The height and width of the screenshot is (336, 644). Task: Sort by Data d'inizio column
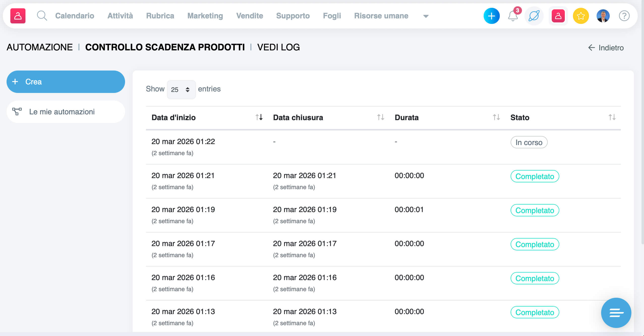coord(259,117)
